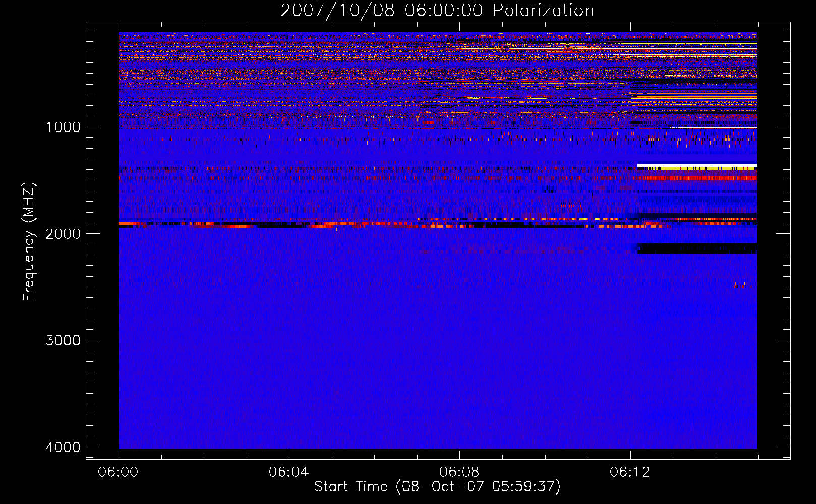
Task: Click the bright yellow-white band after 06:12
Action: pos(697,166)
